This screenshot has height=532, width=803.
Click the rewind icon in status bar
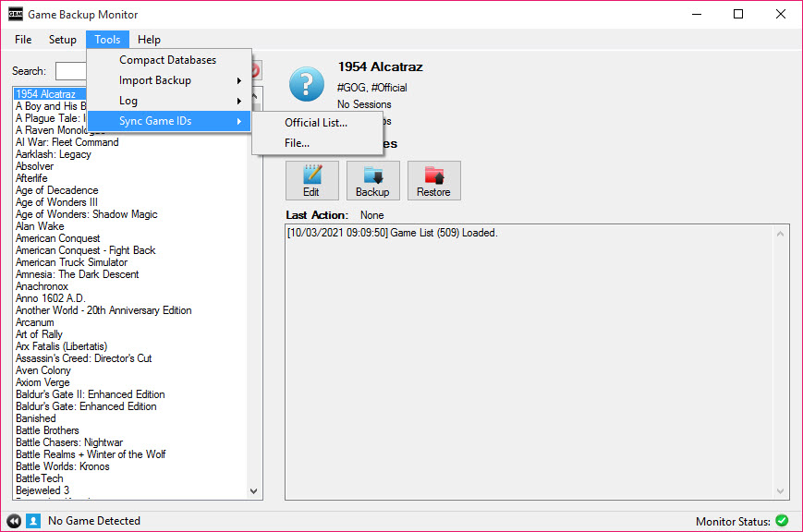14,521
